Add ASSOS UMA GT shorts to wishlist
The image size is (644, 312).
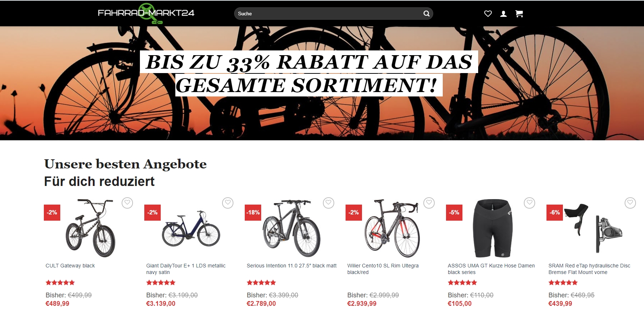[x=529, y=203]
